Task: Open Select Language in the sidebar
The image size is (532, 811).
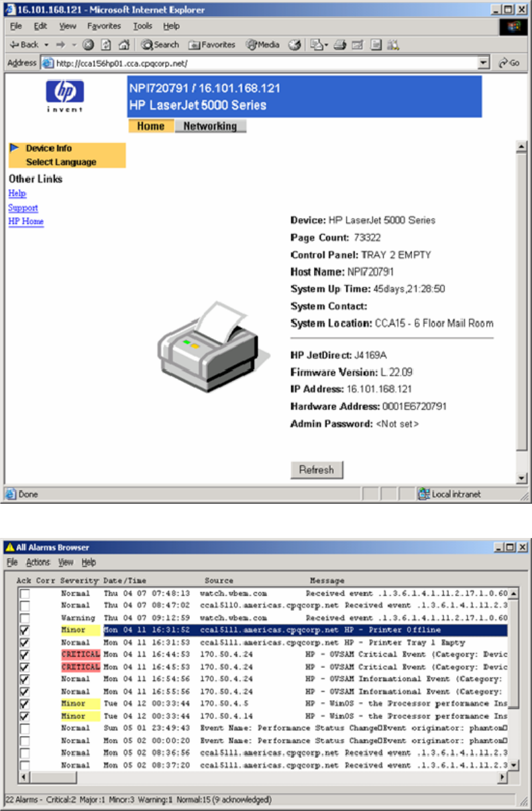Action: click(61, 162)
